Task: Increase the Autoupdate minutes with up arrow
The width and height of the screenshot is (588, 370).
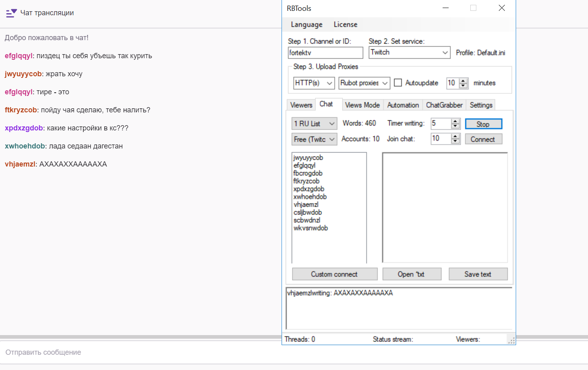Action: 463,81
